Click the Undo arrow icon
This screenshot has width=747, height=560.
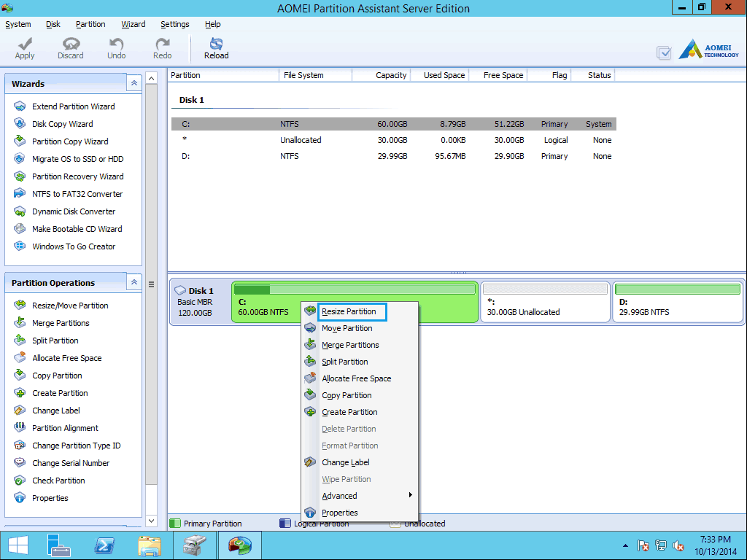[116, 44]
